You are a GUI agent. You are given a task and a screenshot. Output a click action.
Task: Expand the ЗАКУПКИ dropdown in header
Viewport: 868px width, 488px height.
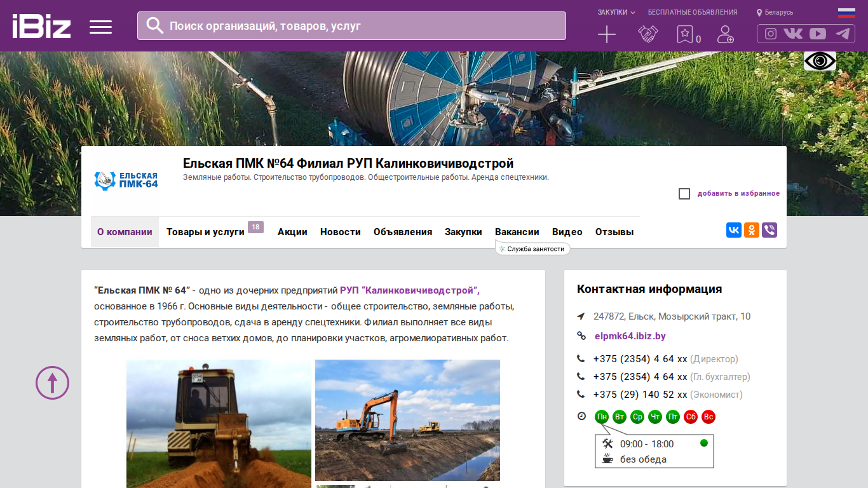pos(616,12)
